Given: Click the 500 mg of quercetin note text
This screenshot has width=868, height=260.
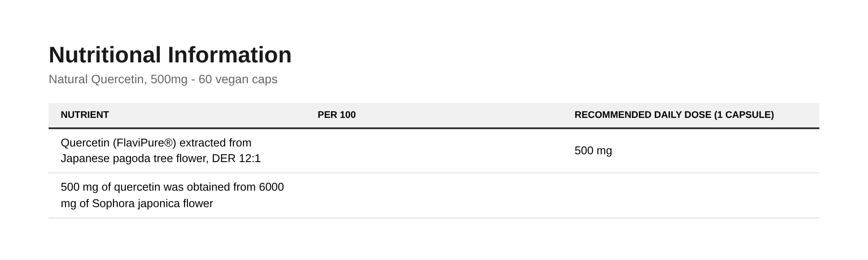Looking at the screenshot, I should click(172, 195).
